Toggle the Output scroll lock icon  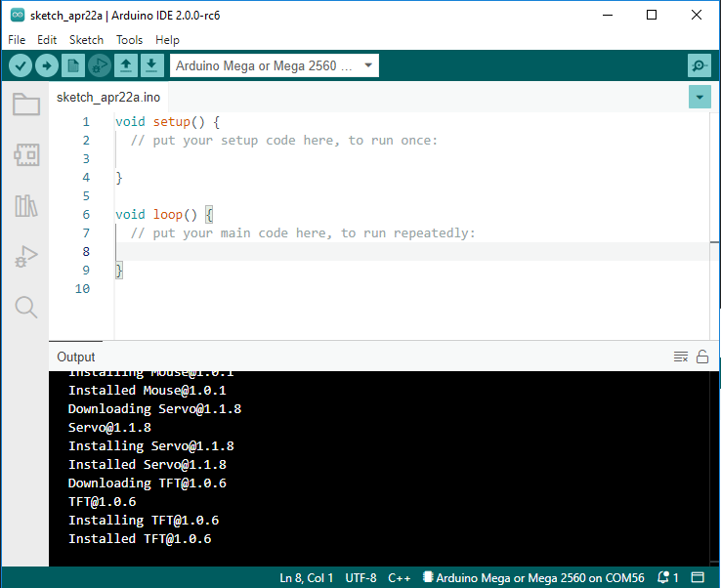(x=702, y=357)
